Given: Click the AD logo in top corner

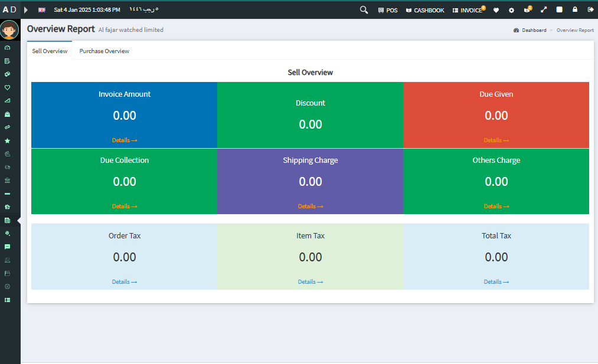Looking at the screenshot, I should (x=9, y=9).
